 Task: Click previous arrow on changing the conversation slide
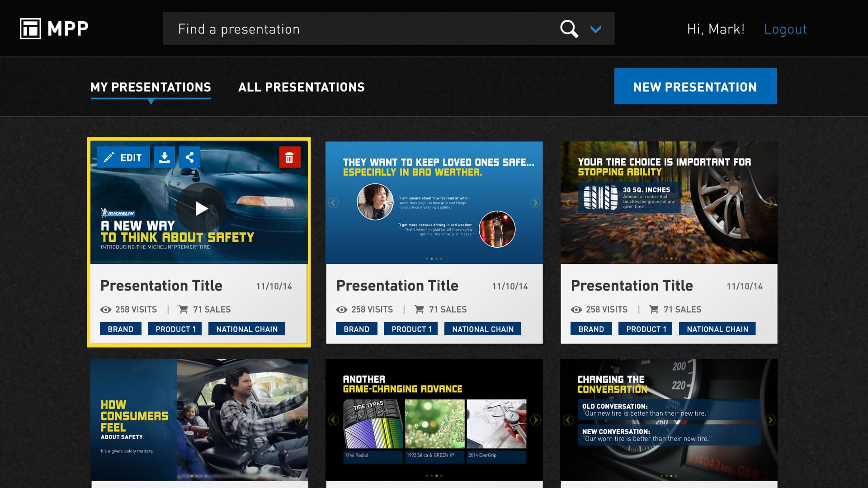(568, 420)
